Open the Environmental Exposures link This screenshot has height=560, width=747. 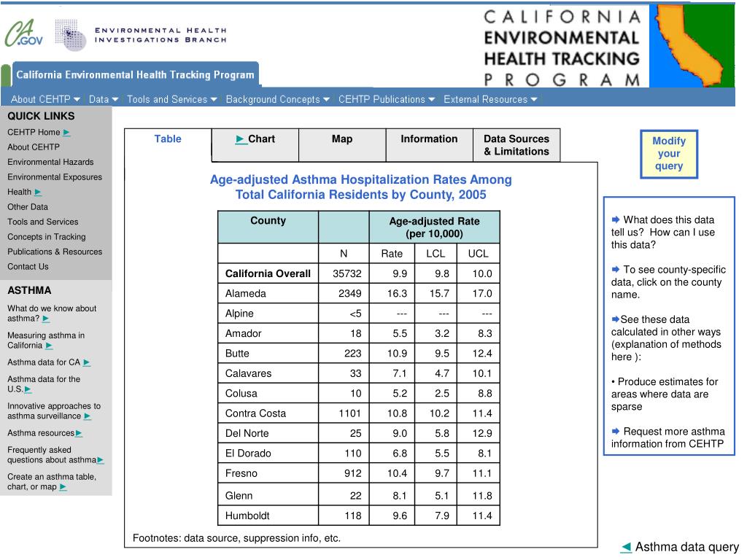tap(55, 177)
